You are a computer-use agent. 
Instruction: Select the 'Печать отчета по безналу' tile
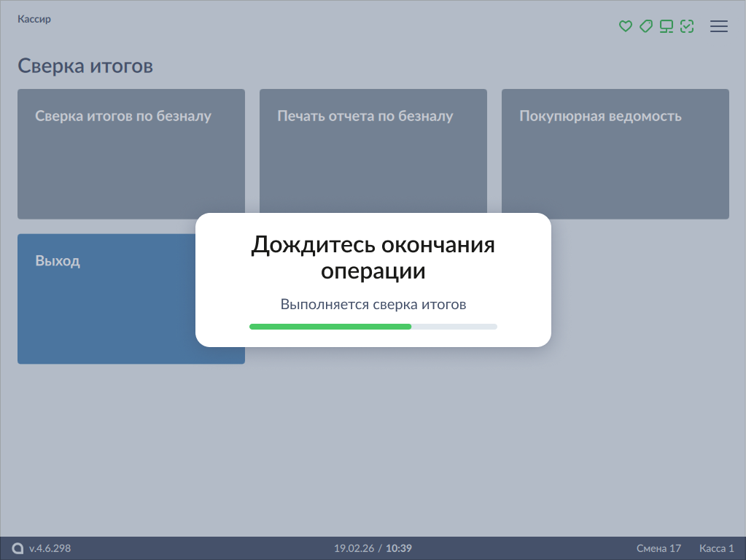tap(373, 154)
